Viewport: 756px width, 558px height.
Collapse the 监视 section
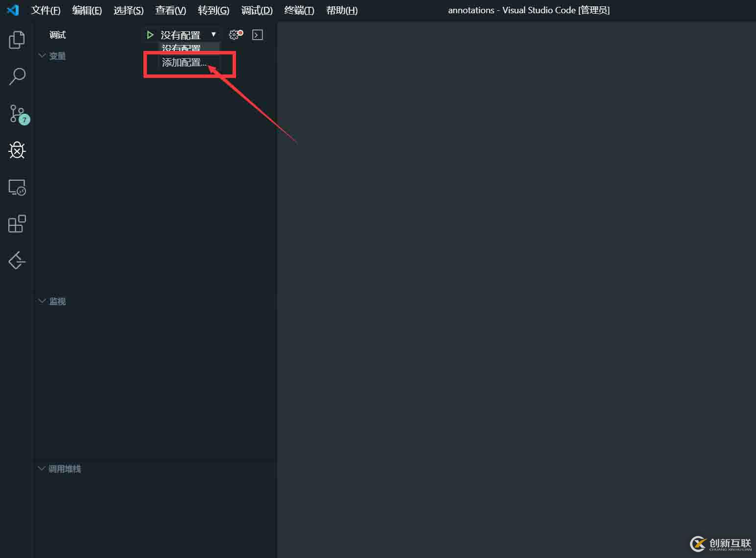tap(52, 301)
